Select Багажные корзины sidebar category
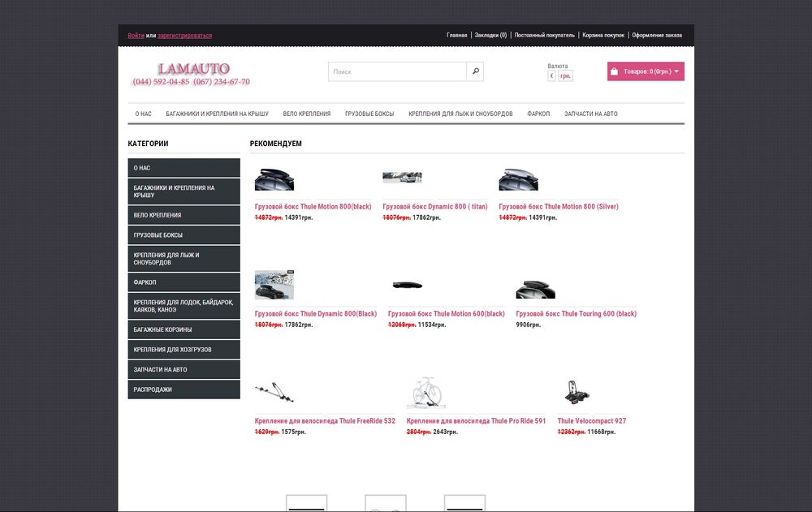Screen dimensions: 812x512 tap(184, 329)
